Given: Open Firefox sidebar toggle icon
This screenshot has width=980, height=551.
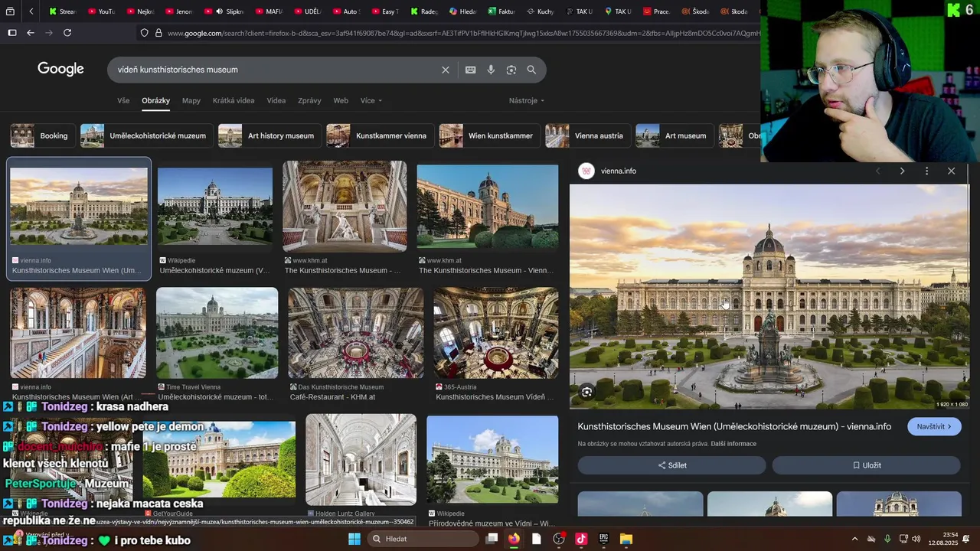Looking at the screenshot, I should pyautogui.click(x=11, y=33).
